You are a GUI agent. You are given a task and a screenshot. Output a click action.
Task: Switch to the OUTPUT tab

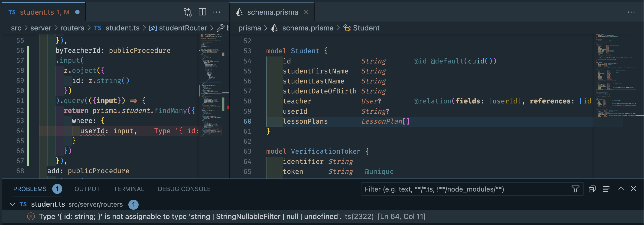coord(87,189)
